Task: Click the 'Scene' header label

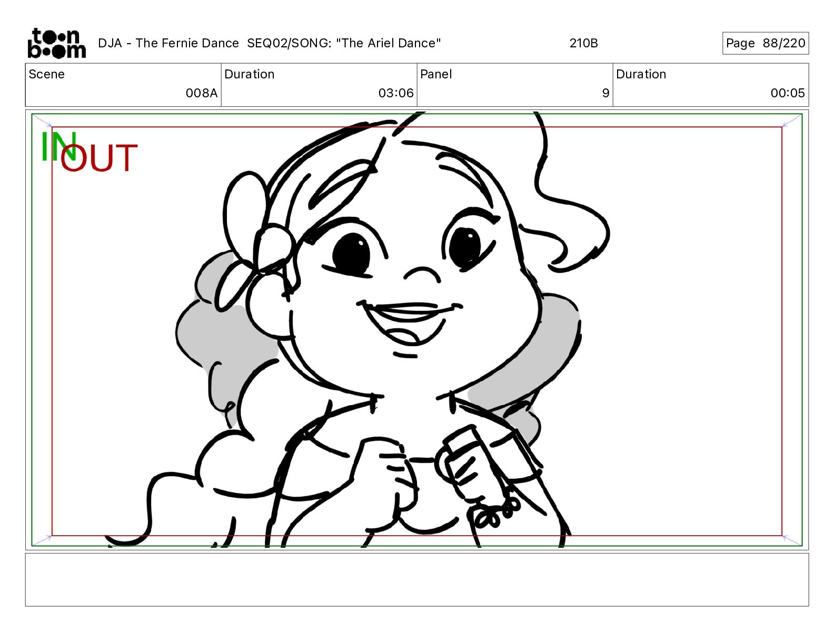Action: pyautogui.click(x=46, y=74)
